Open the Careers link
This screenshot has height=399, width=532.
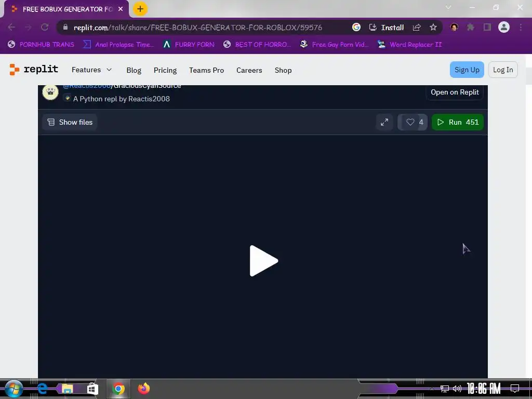(249, 70)
